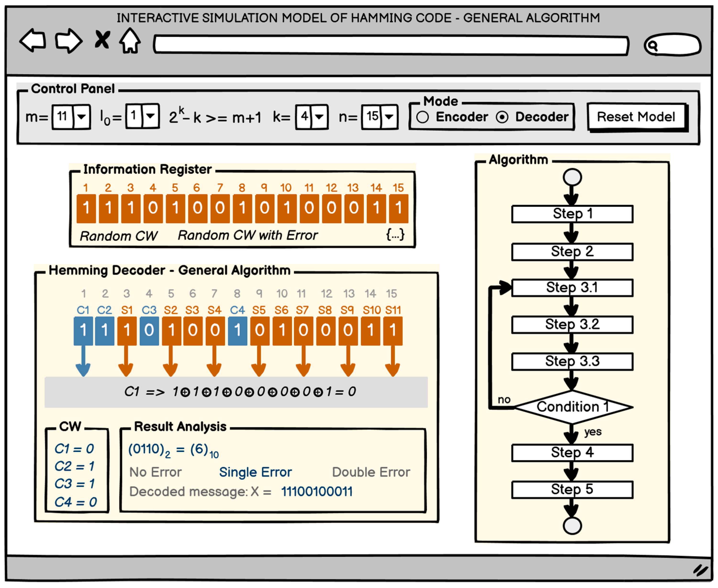Click the magnifier search icon
Image resolution: width=718 pixels, height=588 pixels.
tap(653, 46)
